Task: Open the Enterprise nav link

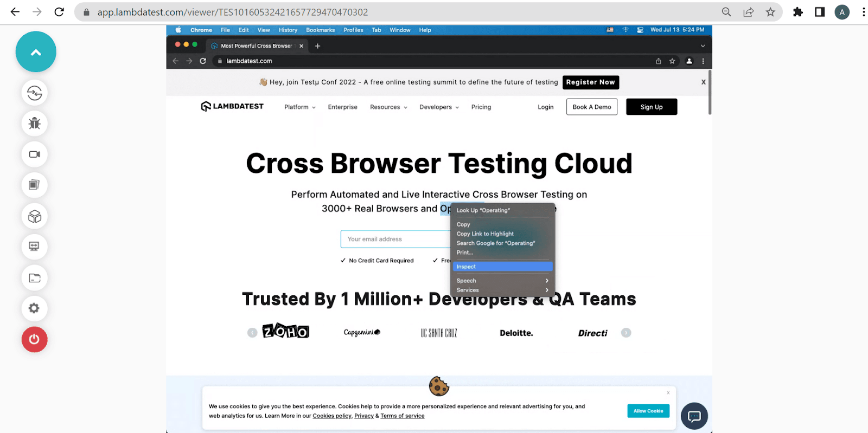Action: pos(343,107)
